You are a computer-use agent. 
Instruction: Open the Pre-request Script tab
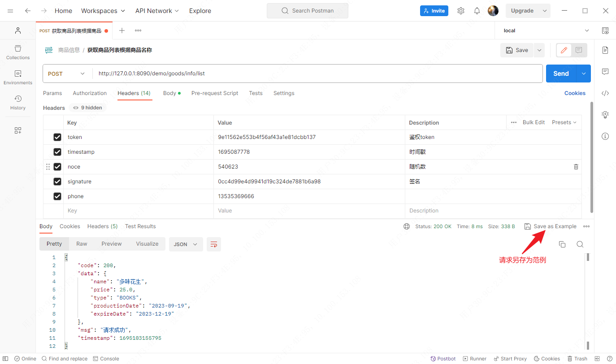click(x=215, y=93)
